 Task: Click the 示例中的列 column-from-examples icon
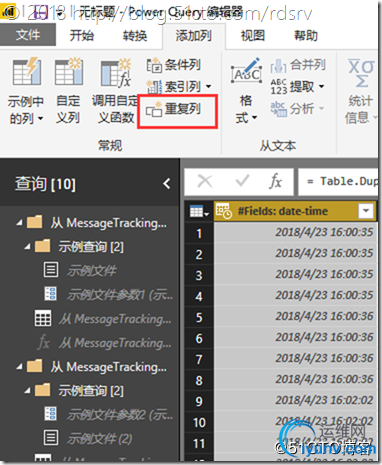click(x=27, y=71)
